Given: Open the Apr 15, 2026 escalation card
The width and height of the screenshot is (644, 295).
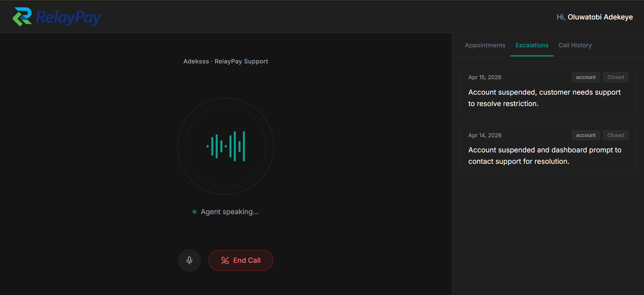Looking at the screenshot, I should pos(548,91).
